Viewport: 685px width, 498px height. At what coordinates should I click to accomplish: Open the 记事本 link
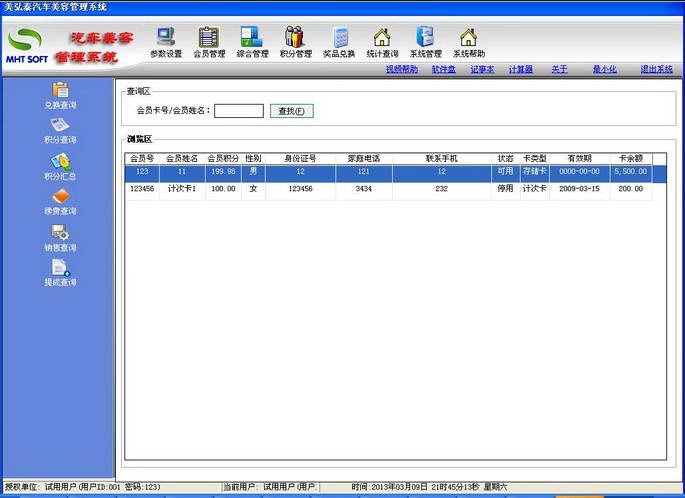(482, 69)
